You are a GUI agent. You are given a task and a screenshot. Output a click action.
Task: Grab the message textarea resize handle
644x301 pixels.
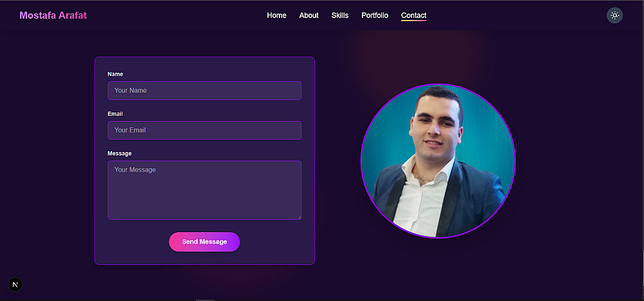299,217
